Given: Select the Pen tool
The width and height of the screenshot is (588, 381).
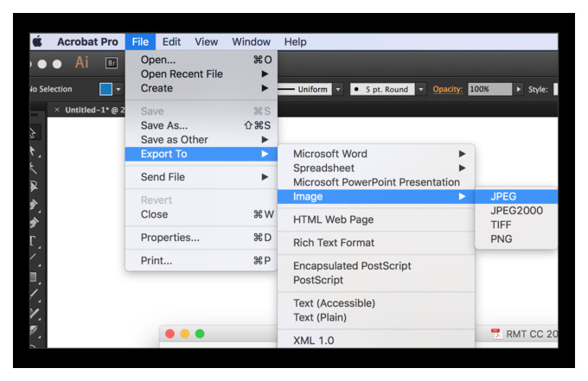Looking at the screenshot, I should (34, 205).
